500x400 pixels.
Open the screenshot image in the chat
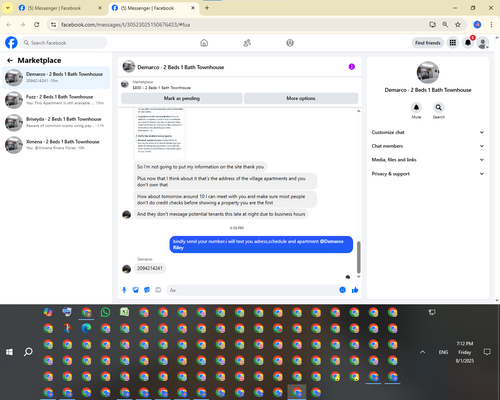pyautogui.click(x=160, y=133)
